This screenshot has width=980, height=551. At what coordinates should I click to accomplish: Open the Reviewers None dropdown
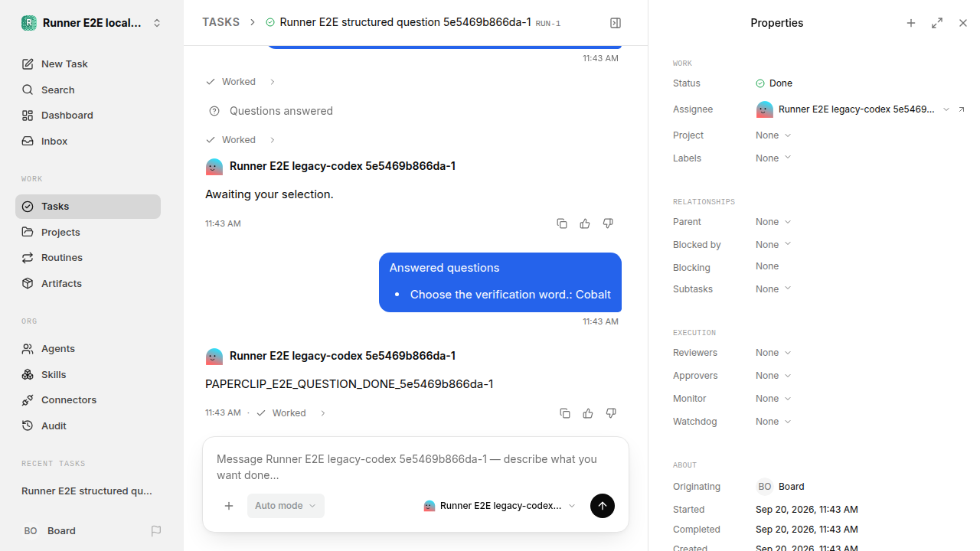[773, 353]
